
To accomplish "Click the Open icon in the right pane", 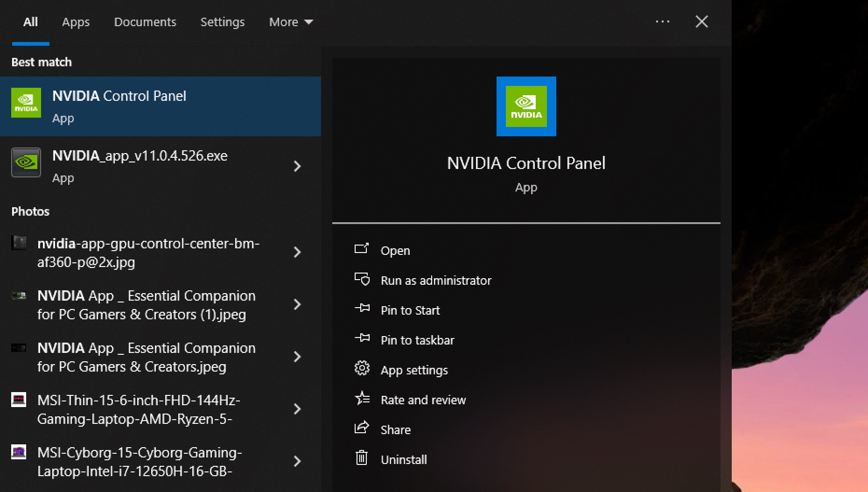I will (x=362, y=249).
